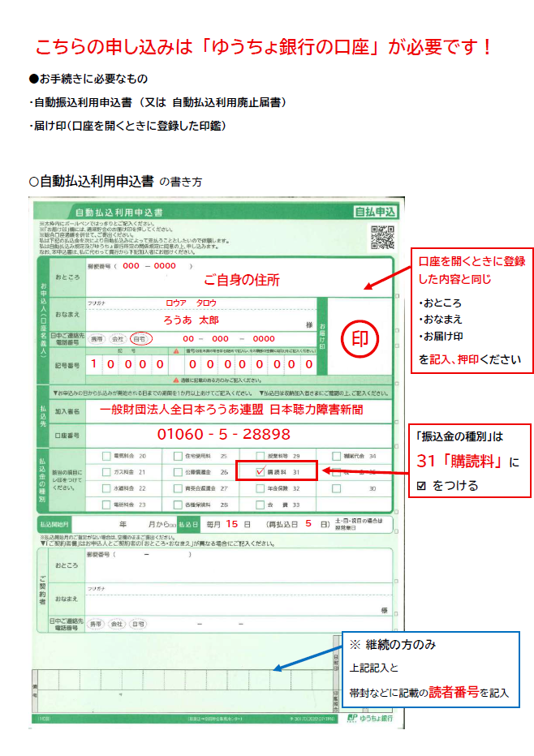This screenshot has width=534, height=756.
Task: Click the empty ご契約者 おところ field
Action: pos(239,565)
